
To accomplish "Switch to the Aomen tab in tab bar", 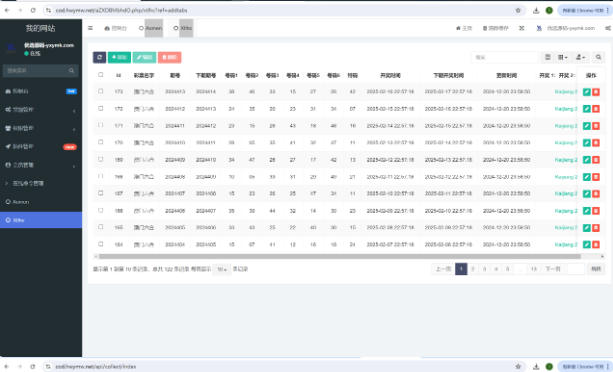I will 151,28.
